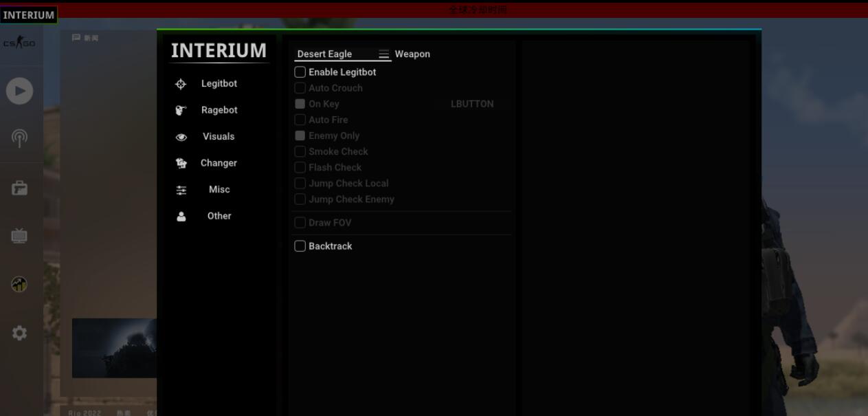The image size is (868, 416).
Task: Toggle the Backtrack checkbox
Action: pos(300,246)
